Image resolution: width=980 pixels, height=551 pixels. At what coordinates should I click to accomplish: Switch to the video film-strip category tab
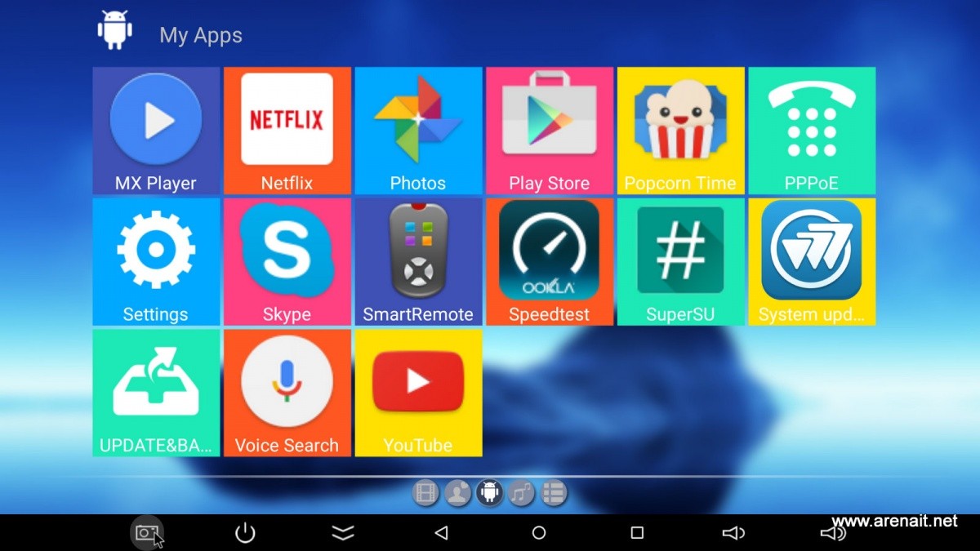(x=425, y=492)
